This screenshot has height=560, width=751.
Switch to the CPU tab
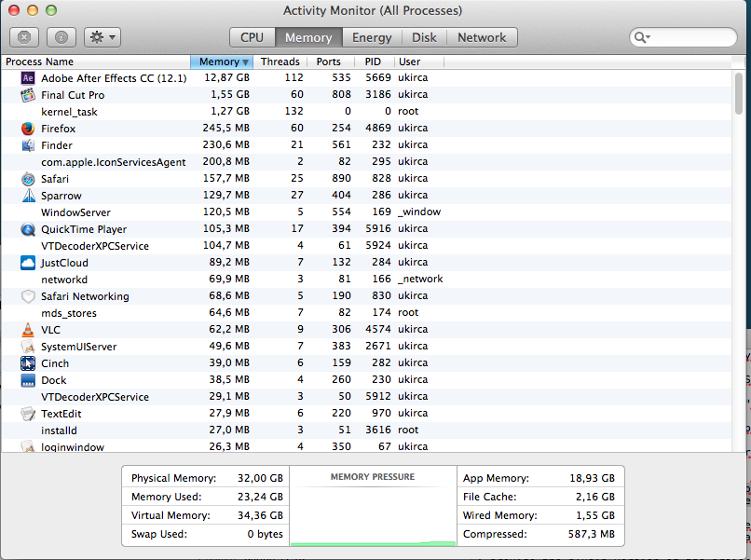pos(252,37)
